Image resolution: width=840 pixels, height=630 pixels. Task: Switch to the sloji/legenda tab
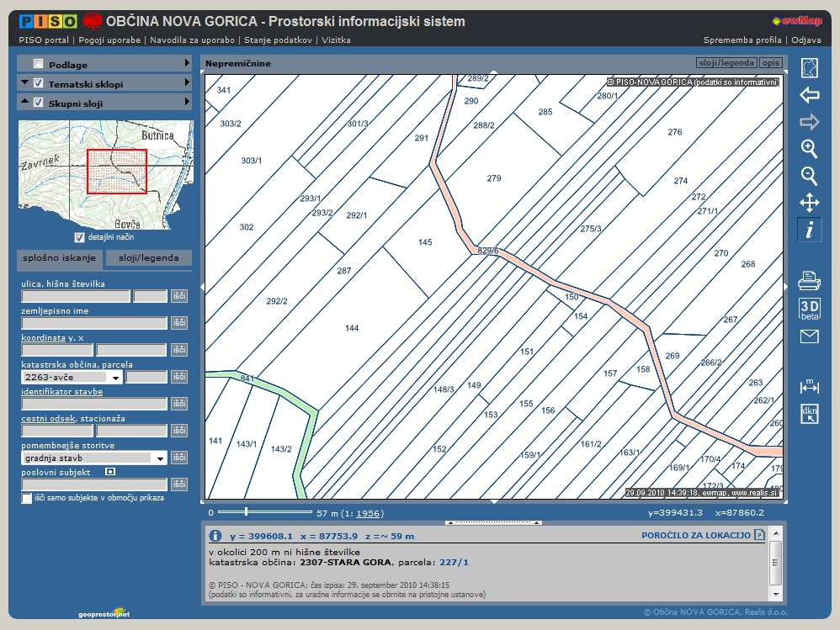point(148,258)
